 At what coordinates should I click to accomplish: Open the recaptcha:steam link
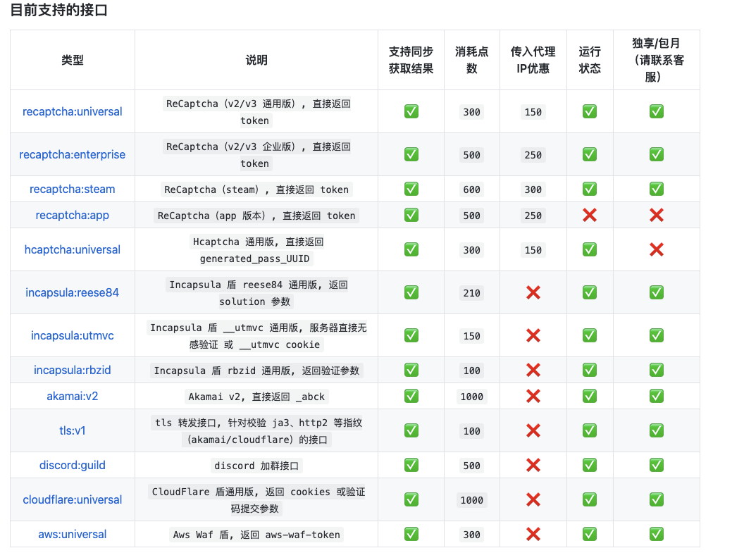click(72, 189)
